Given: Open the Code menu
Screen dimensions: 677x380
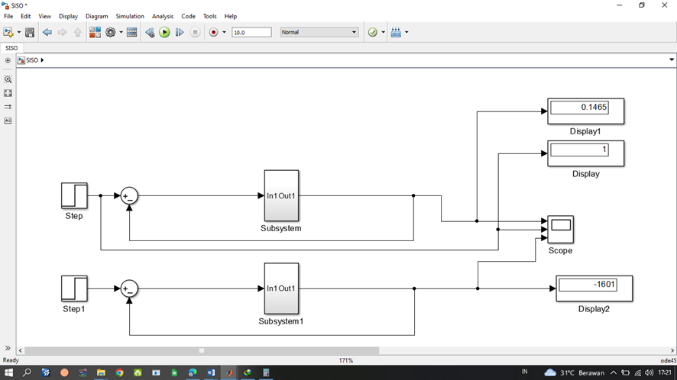Looking at the screenshot, I should (x=188, y=16).
